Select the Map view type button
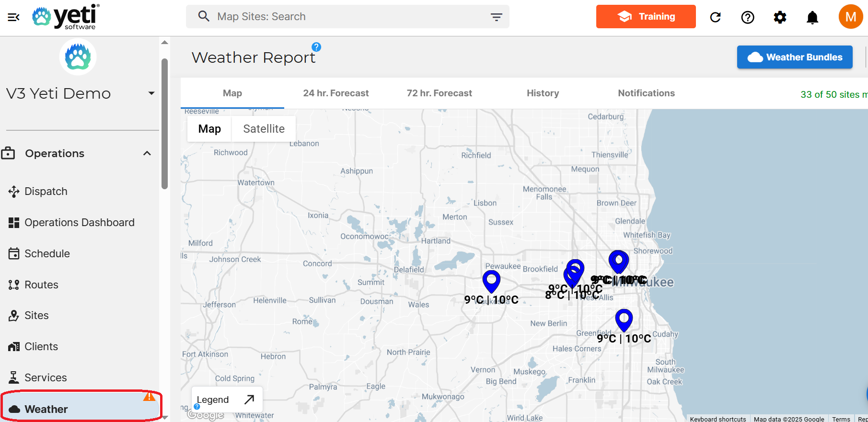The image size is (868, 422). (209, 129)
